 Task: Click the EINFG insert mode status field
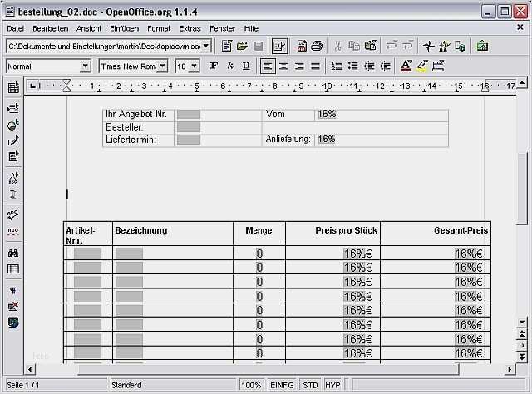(x=282, y=385)
